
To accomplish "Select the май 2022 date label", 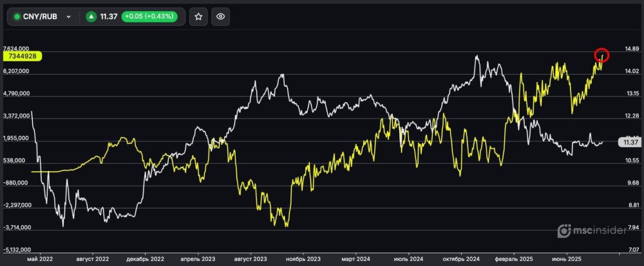I will (40, 260).
